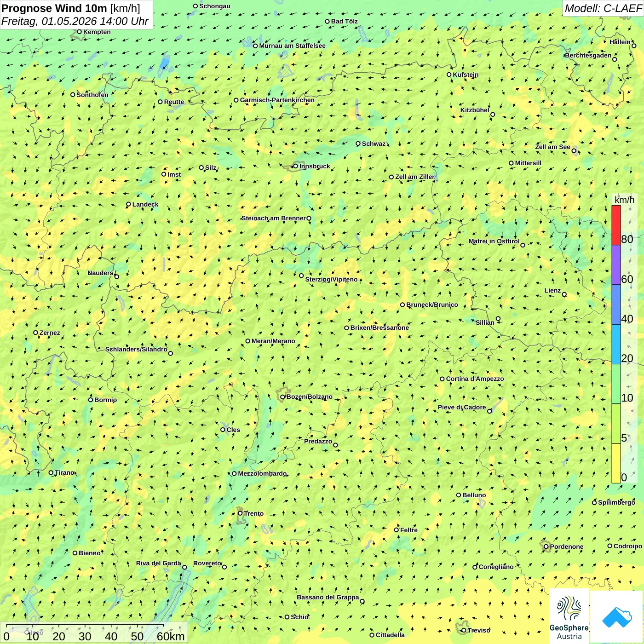Click the 'Schwaz' label

tap(374, 144)
